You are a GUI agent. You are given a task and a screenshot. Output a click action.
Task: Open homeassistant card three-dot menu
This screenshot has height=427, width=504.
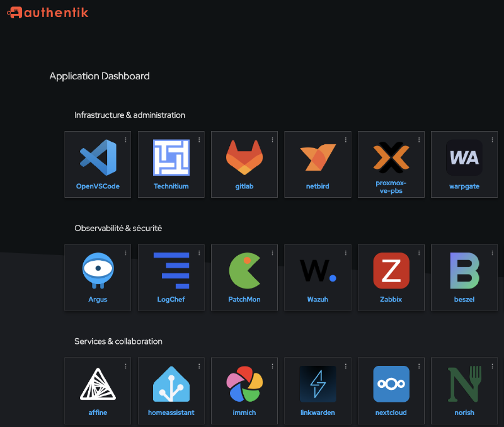point(199,366)
